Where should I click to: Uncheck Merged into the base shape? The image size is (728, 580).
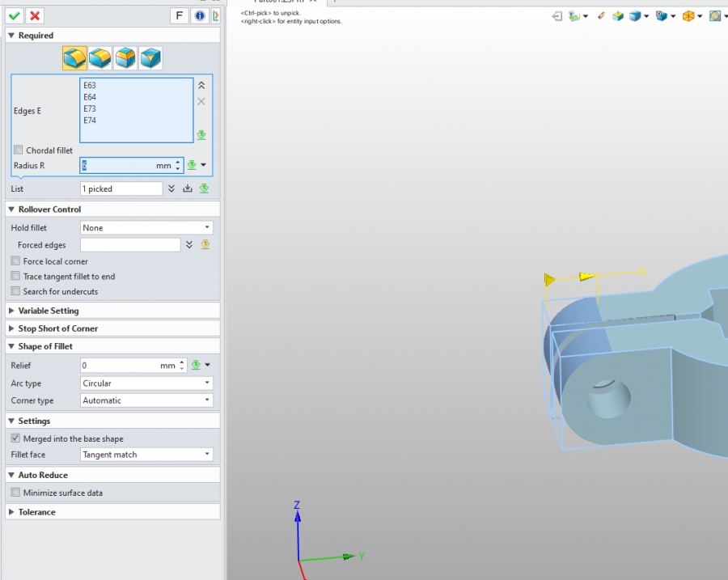pyautogui.click(x=15, y=438)
